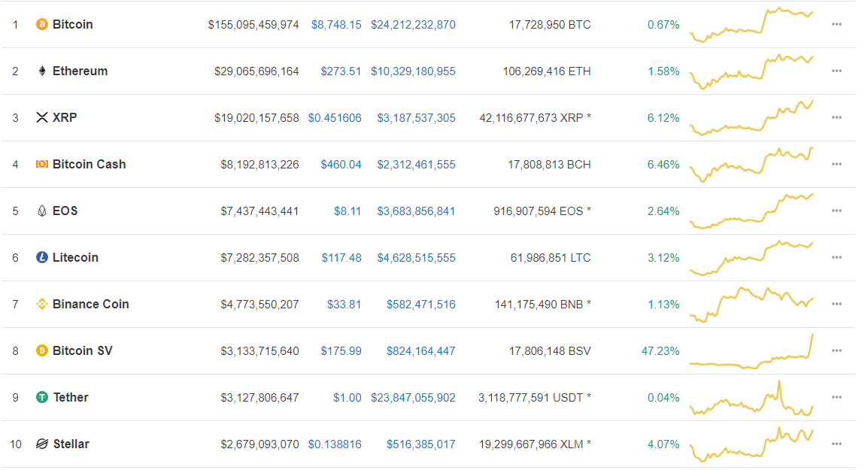This screenshot has height=470, width=868.
Task: Open the more options menu for Stellar
Action: pos(836,444)
